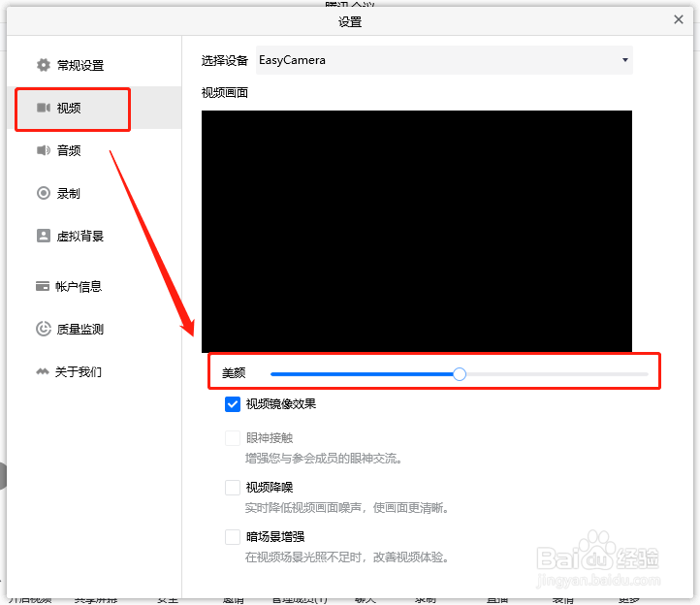Image resolution: width=700 pixels, height=605 pixels.
Task: Open the 录制 settings section
Action: (x=94, y=193)
